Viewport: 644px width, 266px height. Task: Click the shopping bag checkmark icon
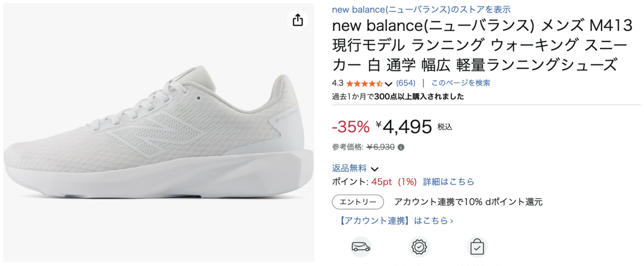pyautogui.click(x=476, y=247)
